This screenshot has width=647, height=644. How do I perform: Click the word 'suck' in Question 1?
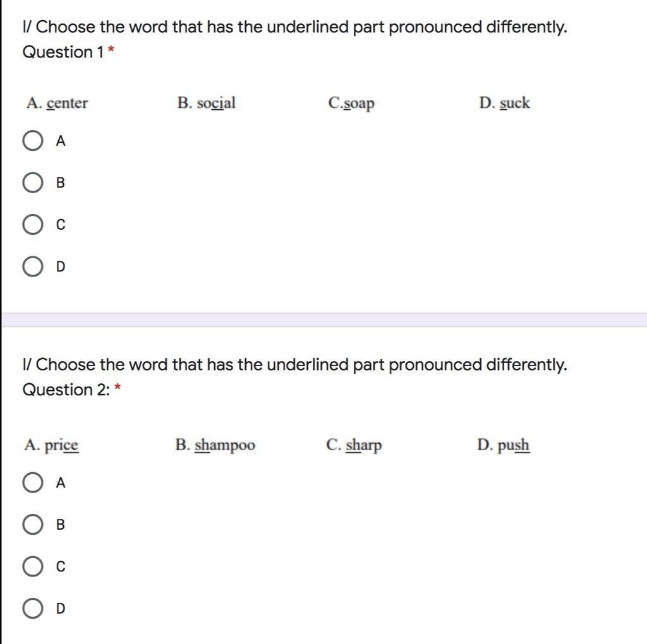click(x=514, y=103)
